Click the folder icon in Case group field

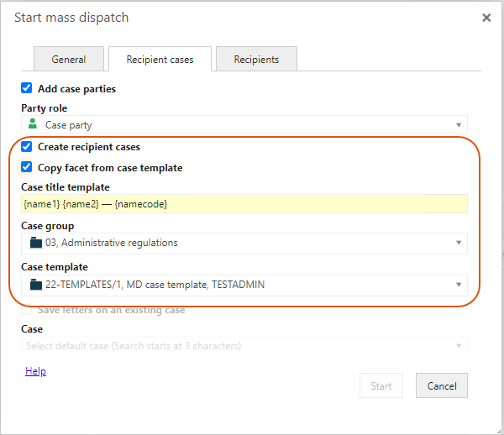(x=35, y=244)
